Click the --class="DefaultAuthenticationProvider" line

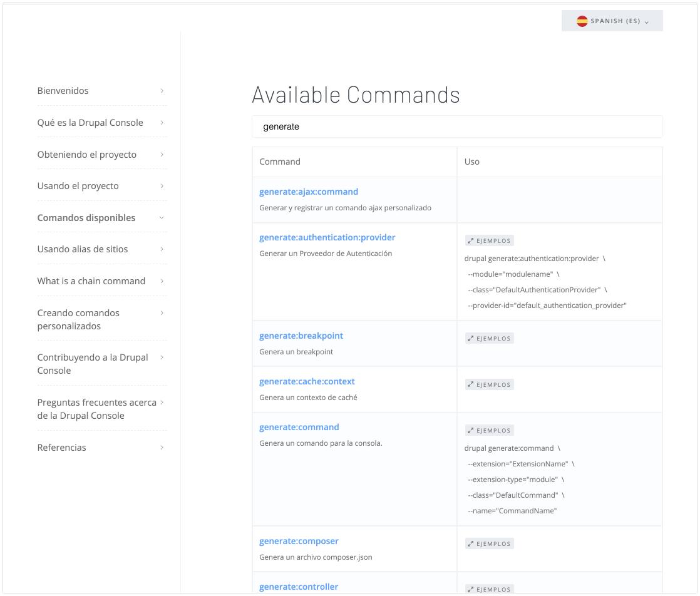tap(537, 290)
